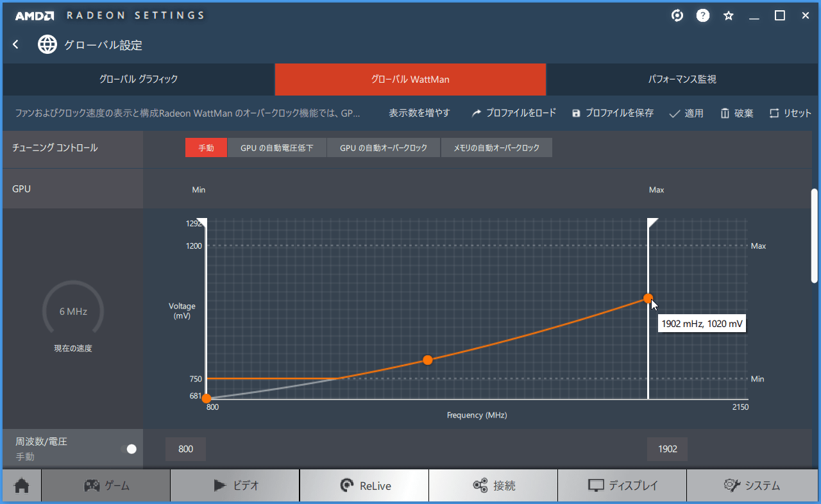Click the 6 MHz current speed gauge

[73, 311]
